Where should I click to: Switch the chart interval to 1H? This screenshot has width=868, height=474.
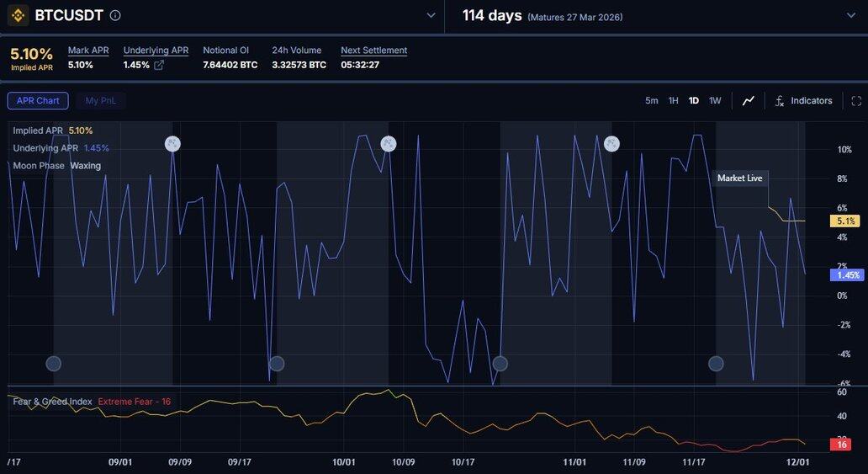673,101
